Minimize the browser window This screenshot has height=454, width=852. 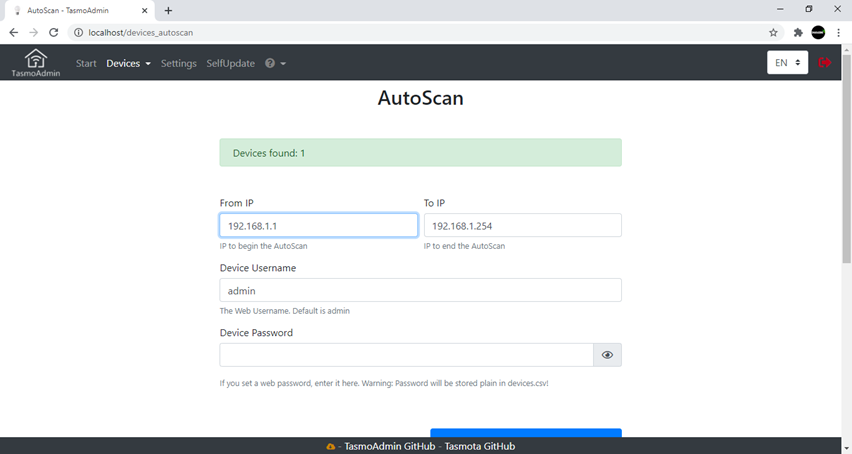[780, 9]
